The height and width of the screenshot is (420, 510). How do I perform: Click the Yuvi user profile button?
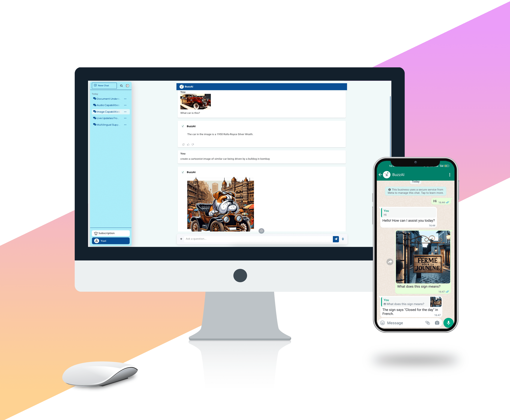tap(111, 241)
